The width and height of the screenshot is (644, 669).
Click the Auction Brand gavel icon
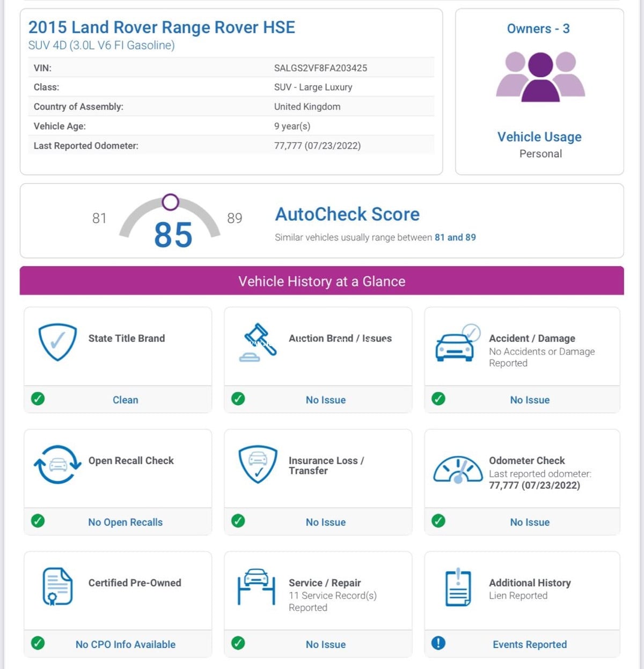[x=258, y=342]
